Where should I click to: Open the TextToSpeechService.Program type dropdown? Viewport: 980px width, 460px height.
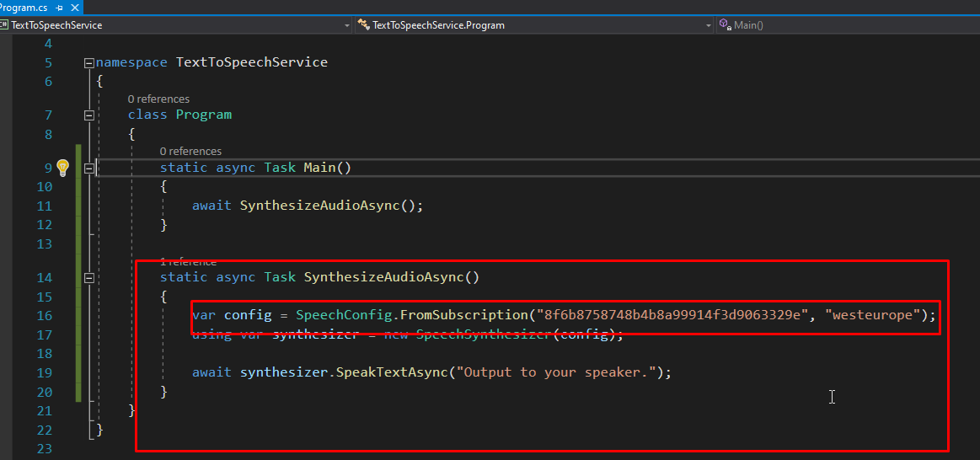708,25
